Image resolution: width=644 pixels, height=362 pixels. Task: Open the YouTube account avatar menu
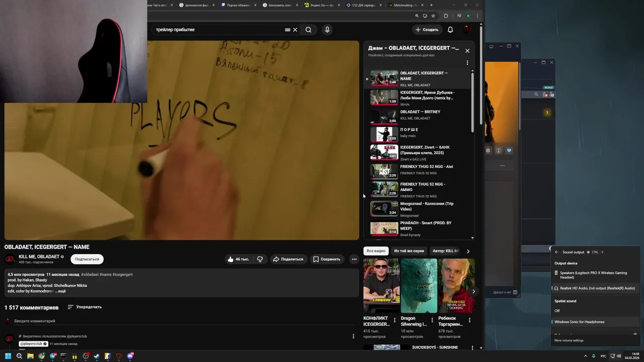click(467, 30)
